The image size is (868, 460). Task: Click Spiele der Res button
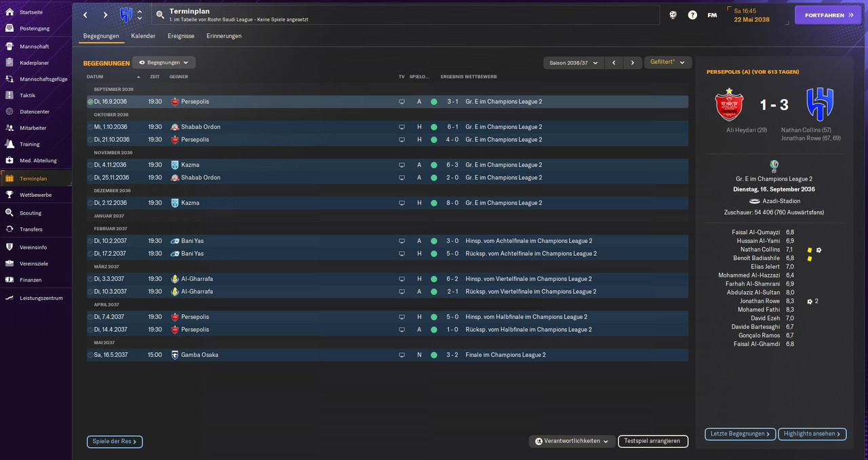pyautogui.click(x=115, y=442)
